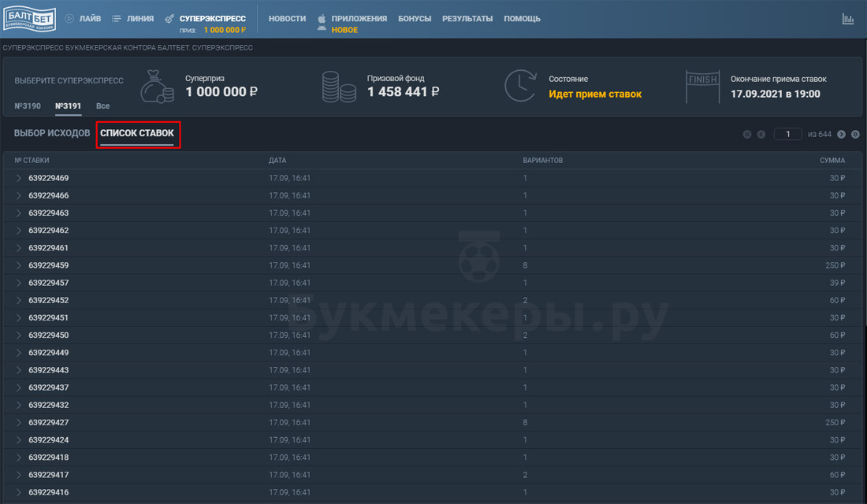Select superexpress №3190

tap(28, 106)
